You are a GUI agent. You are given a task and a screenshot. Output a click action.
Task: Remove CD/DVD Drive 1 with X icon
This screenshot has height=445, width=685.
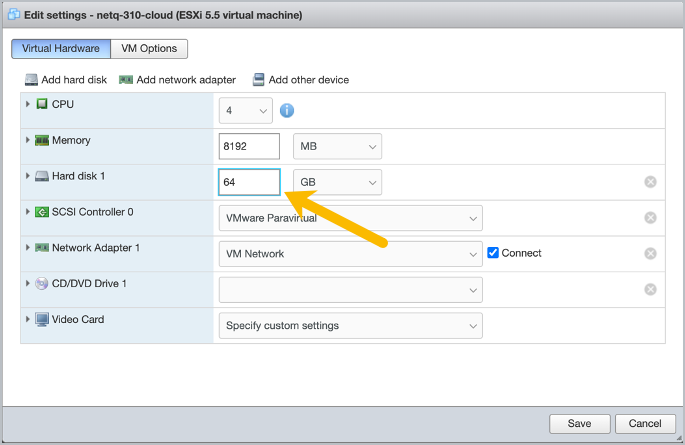(650, 290)
